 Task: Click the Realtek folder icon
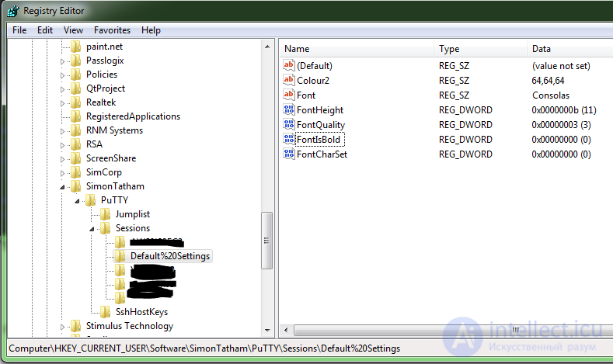click(x=76, y=102)
